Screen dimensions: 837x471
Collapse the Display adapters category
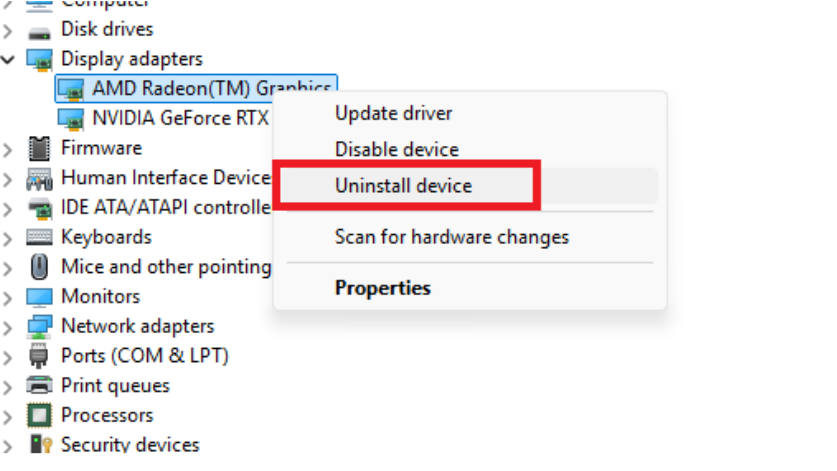tap(9, 60)
